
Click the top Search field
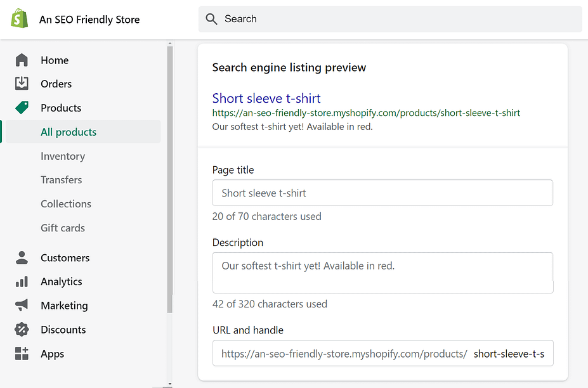[x=390, y=19]
